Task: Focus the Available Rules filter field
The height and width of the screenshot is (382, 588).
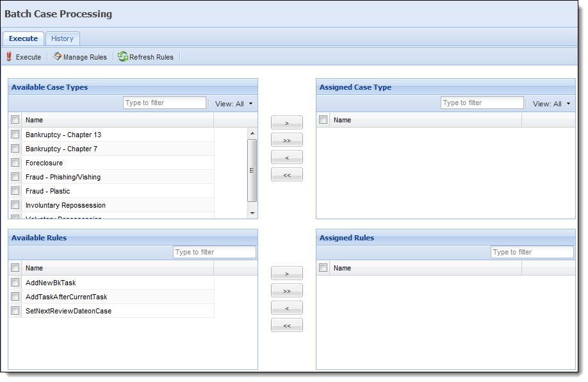Action: point(215,252)
